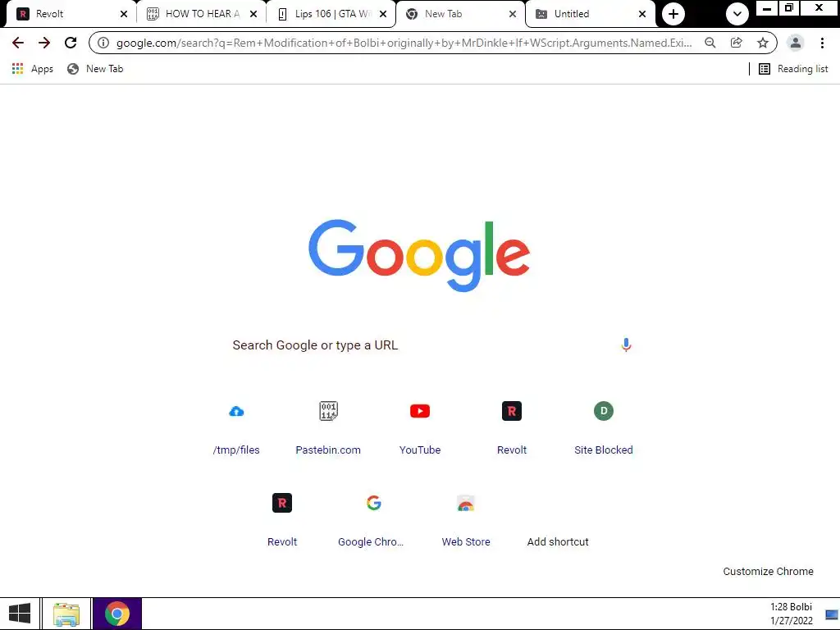Screen dimensions: 840x630
Task: Switch to the HOW TO HEAR tab
Action: (202, 14)
